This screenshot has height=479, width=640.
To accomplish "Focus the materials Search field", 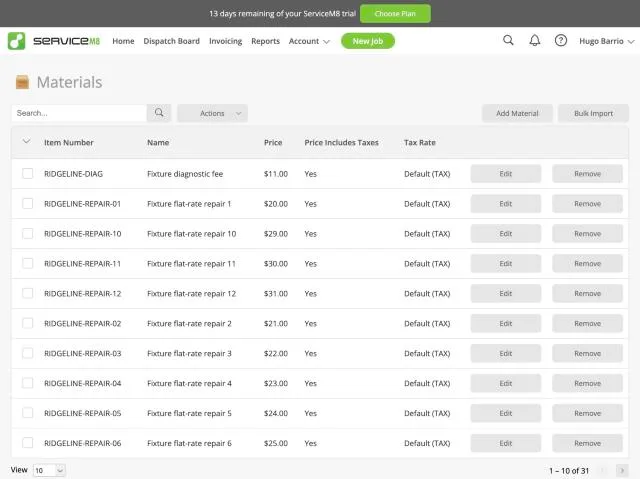I will (x=79, y=113).
